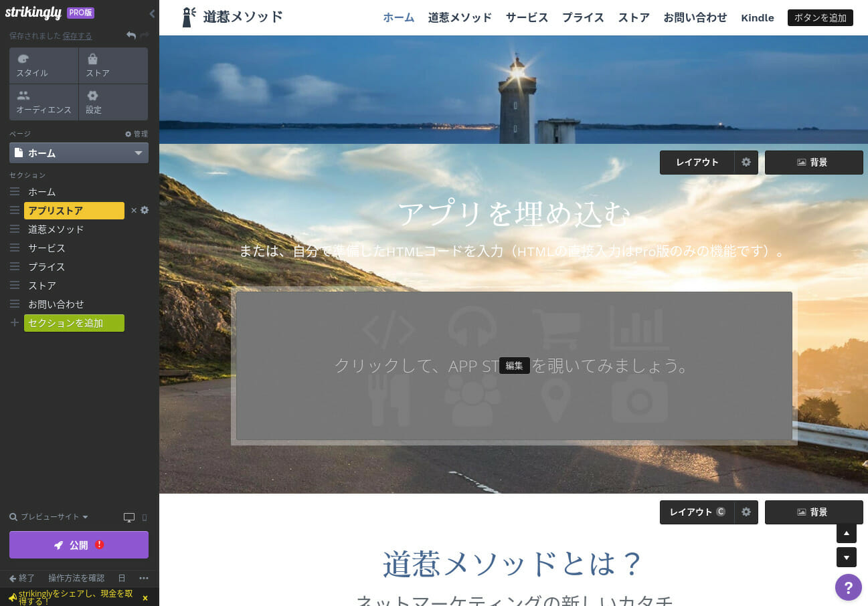
Task: Open the three-dots more options menu
Action: pos(144,578)
